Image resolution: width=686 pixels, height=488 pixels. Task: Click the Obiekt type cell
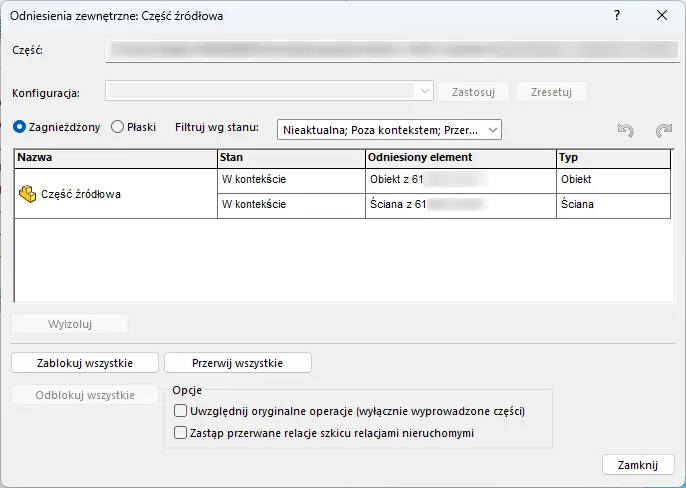click(613, 180)
